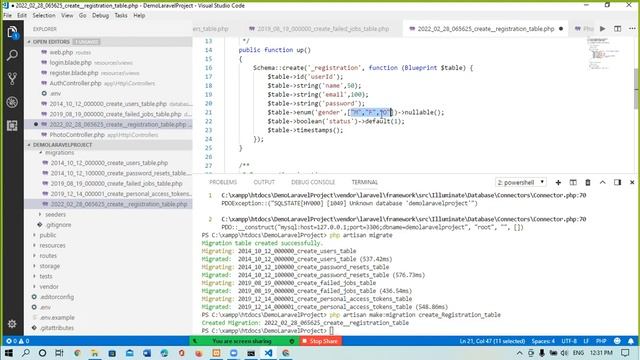
Task: Click unsaved dot on registration_table tab
Action: click(x=561, y=29)
